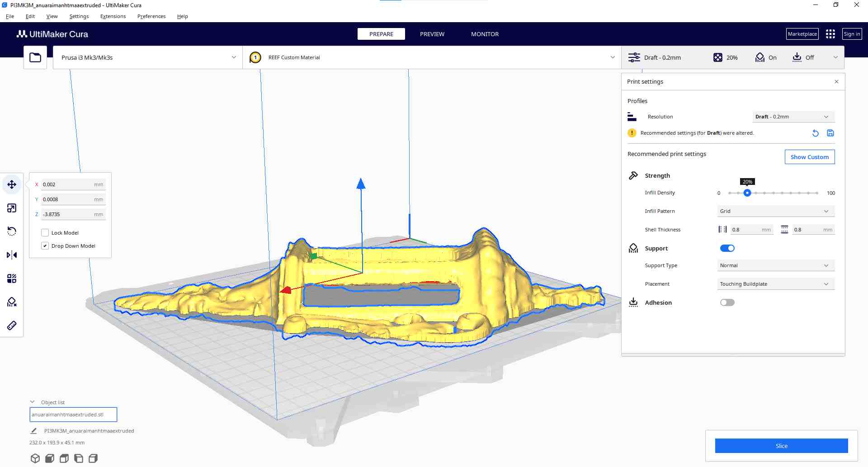
Task: Enable the Adhesion switch
Action: [727, 302]
